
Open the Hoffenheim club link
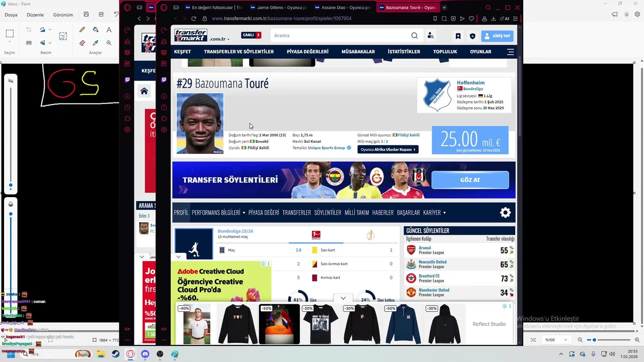tap(470, 82)
